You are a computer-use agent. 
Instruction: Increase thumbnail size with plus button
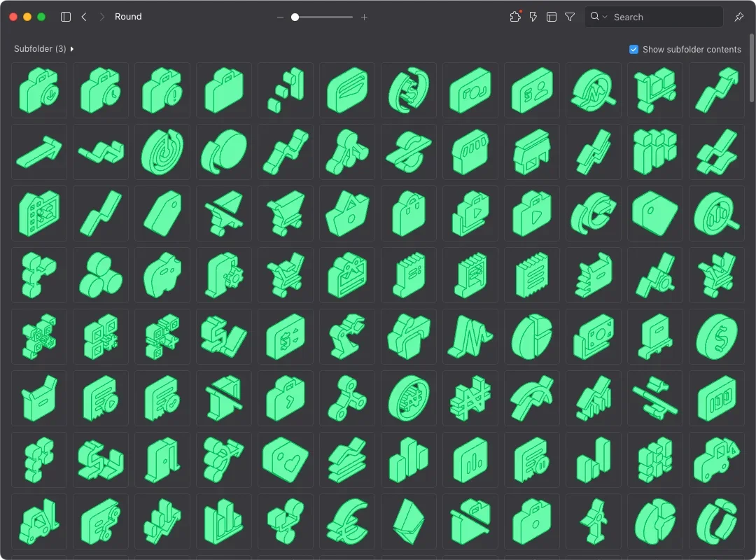364,17
